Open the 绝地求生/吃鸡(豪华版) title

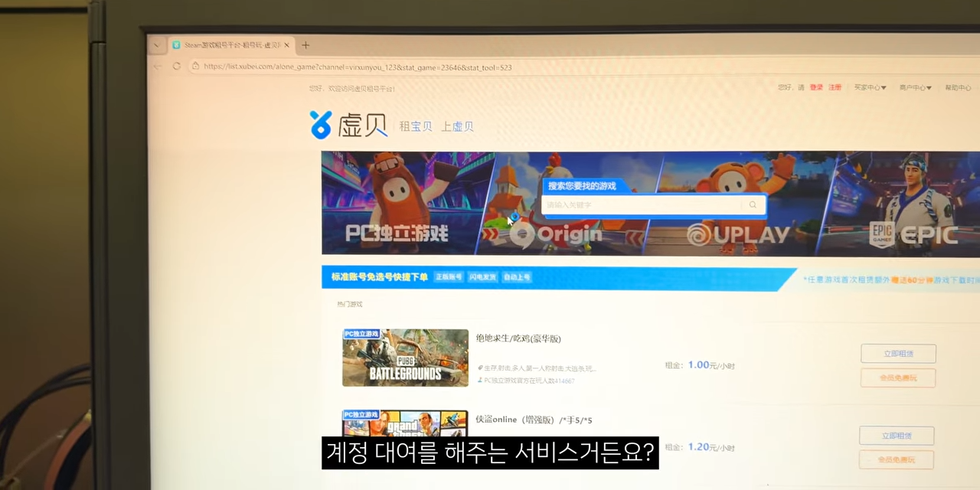(x=518, y=338)
